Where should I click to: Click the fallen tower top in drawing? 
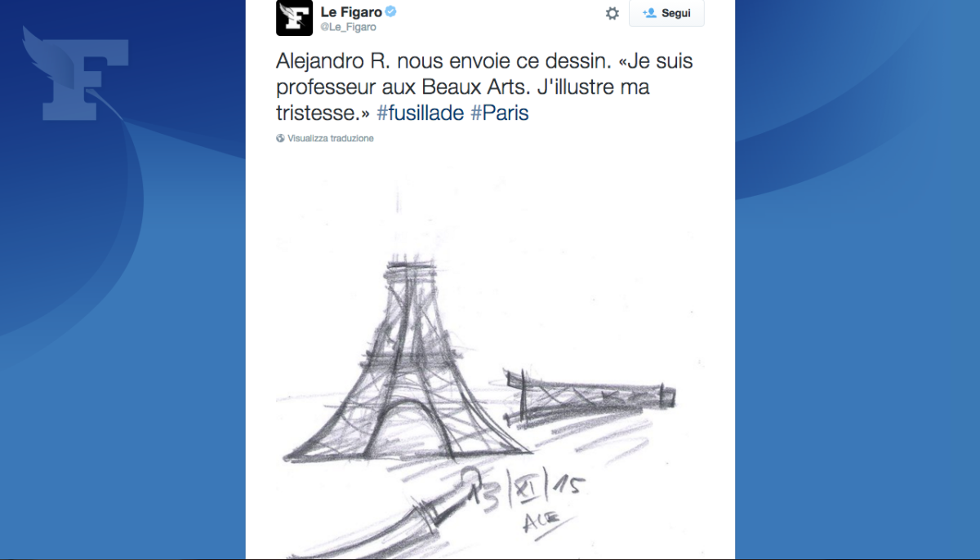click(590, 396)
